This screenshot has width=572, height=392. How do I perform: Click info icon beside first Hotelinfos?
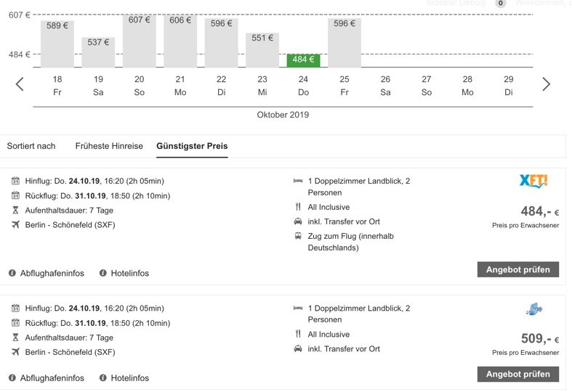103,273
